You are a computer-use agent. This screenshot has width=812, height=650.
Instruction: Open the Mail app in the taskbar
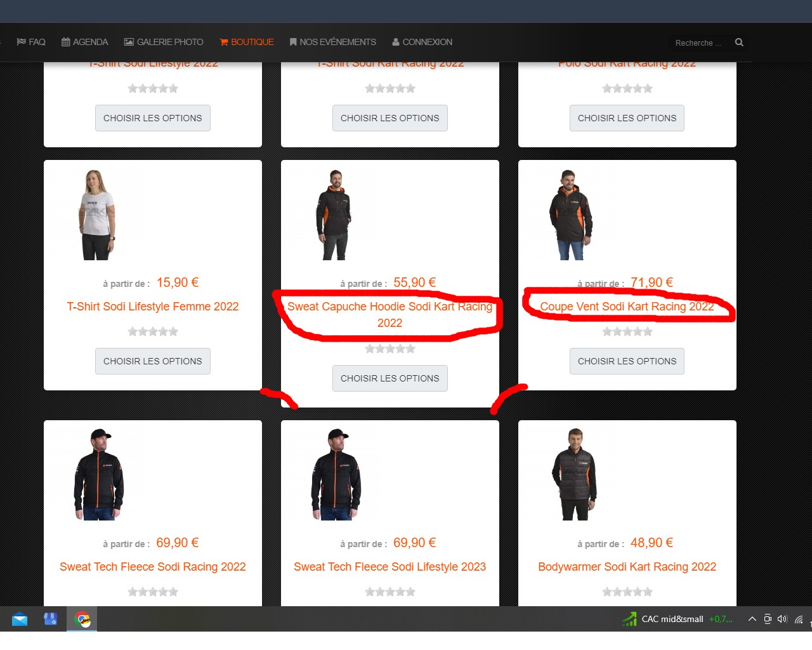[20, 619]
